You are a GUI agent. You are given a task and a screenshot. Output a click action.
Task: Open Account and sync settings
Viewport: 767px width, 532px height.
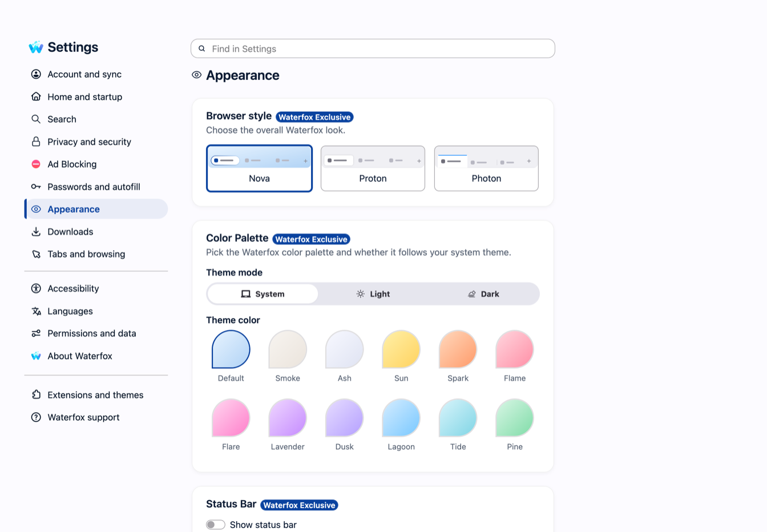pyautogui.click(x=96, y=74)
